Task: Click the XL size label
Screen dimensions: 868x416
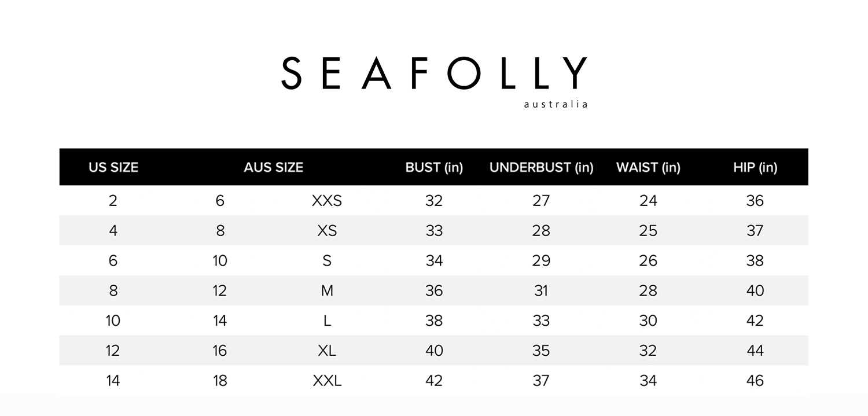Action: coord(327,351)
